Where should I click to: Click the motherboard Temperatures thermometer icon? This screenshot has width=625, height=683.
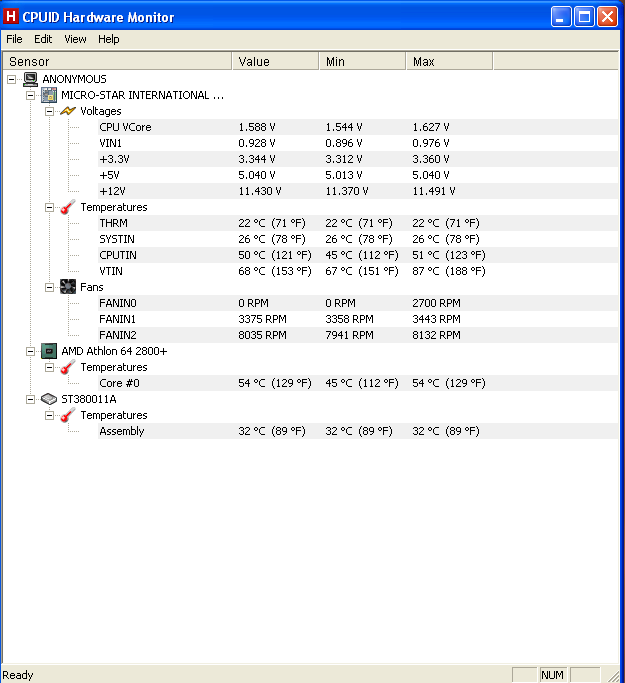pyautogui.click(x=68, y=207)
